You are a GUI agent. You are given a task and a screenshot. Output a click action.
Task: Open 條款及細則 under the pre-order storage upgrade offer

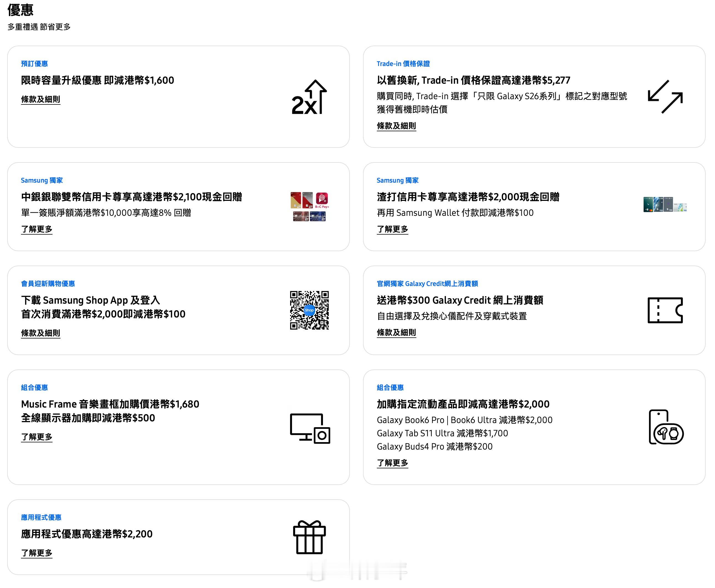[x=41, y=99]
